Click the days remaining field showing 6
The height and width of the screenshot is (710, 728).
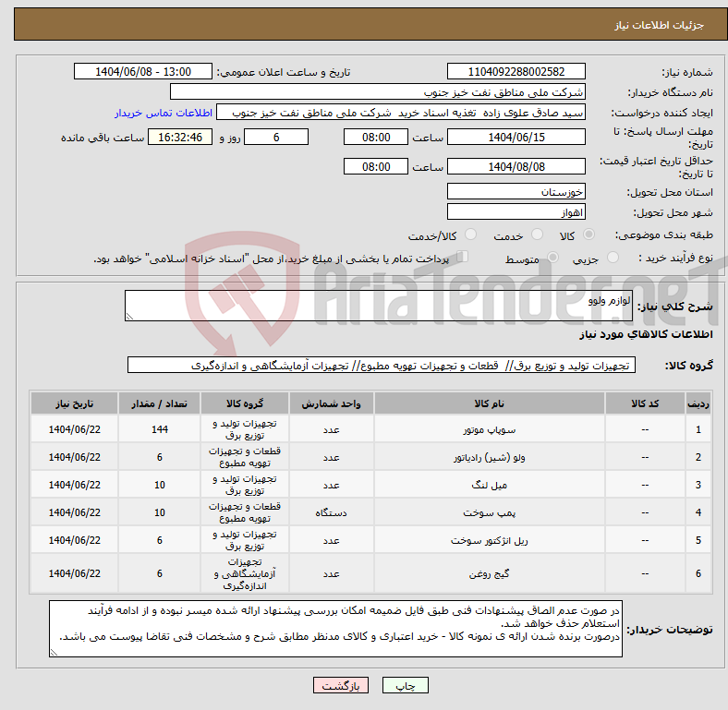(x=276, y=137)
